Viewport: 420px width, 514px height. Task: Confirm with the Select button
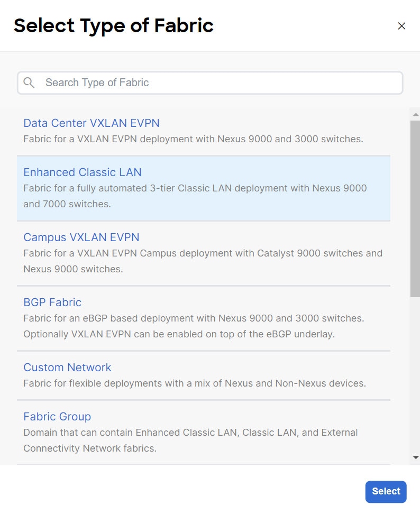[386, 491]
